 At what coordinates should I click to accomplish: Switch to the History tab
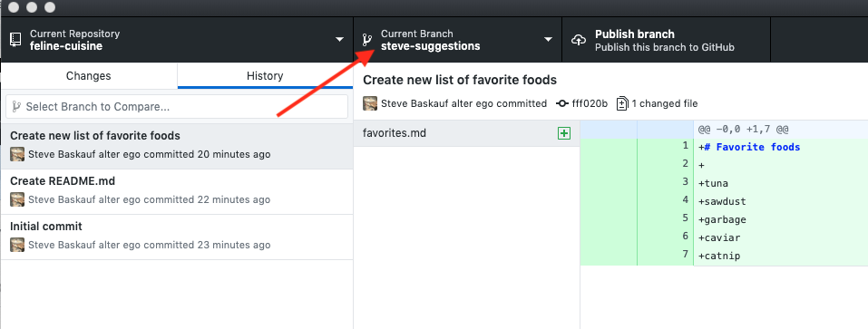265,76
